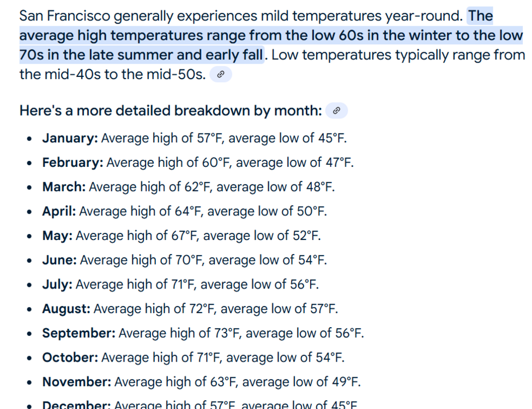Click the bold "August:" label
Screen dimensions: 532x409
[x=66, y=309]
